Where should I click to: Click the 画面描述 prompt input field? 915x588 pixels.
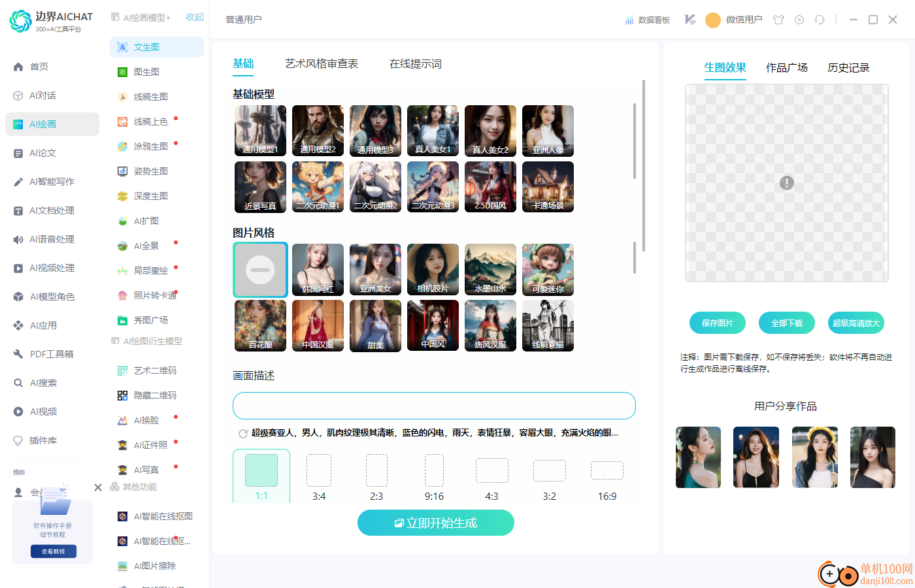[434, 406]
